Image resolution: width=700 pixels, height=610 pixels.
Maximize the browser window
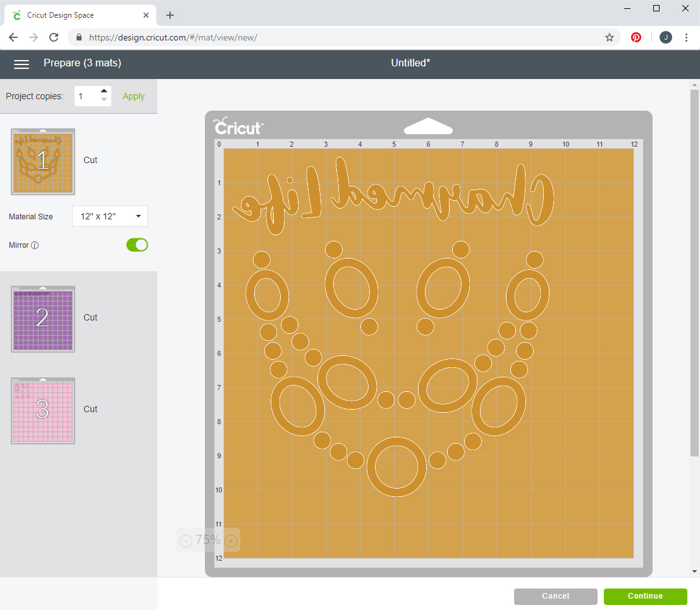656,8
